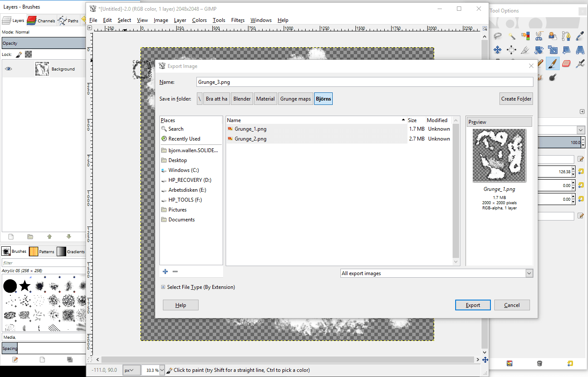Toggle lock alpha channel checkerboard icon
Screen dimensions: 588x377
pyautogui.click(x=28, y=54)
